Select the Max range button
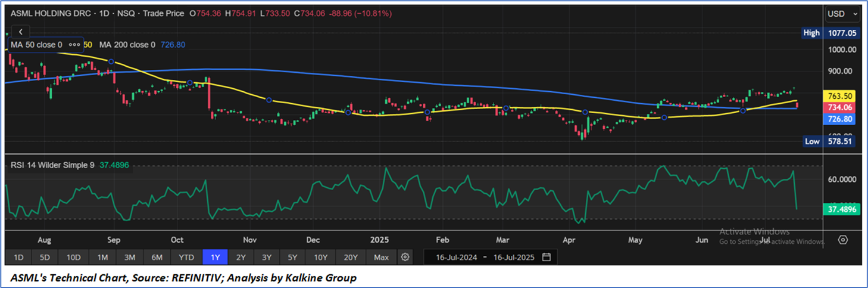This screenshot has height=288, width=868. pos(381,257)
